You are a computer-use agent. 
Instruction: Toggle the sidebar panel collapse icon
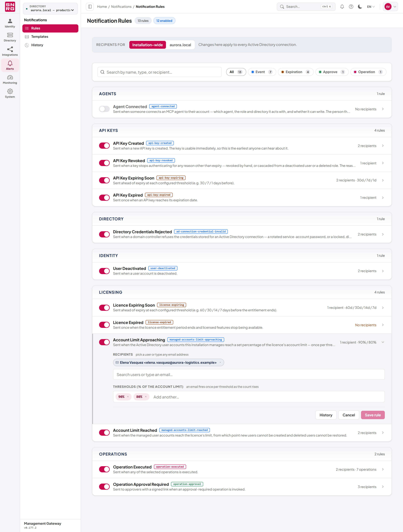click(x=90, y=7)
